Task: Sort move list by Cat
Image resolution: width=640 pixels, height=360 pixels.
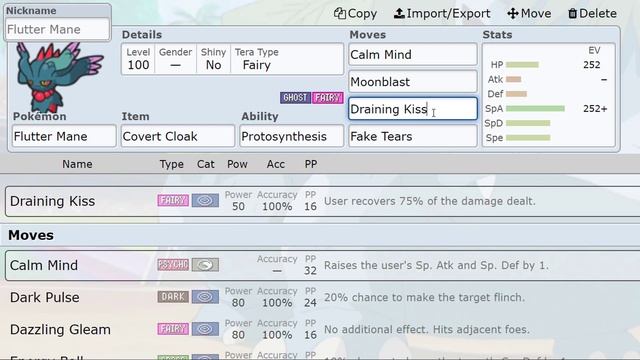Action: point(205,164)
